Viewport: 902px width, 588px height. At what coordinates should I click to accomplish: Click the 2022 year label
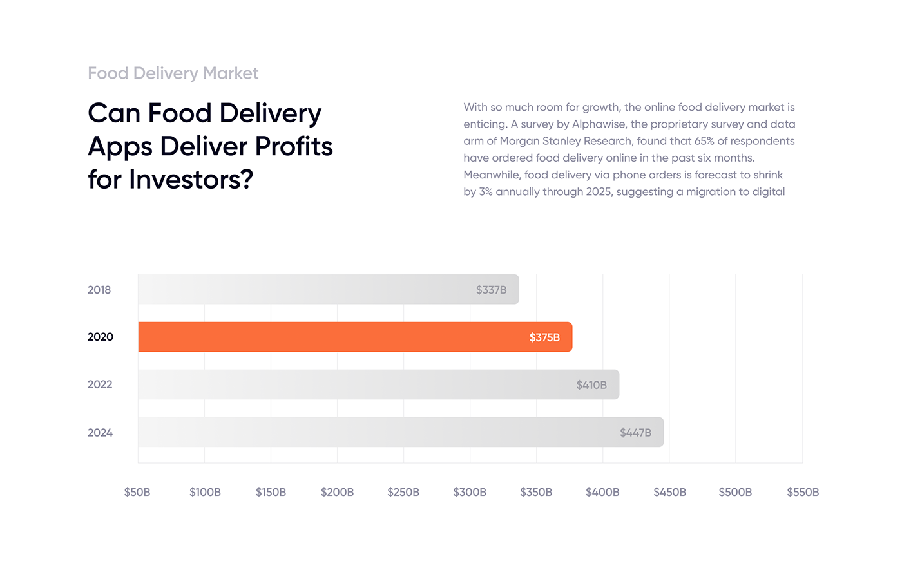coord(100,384)
